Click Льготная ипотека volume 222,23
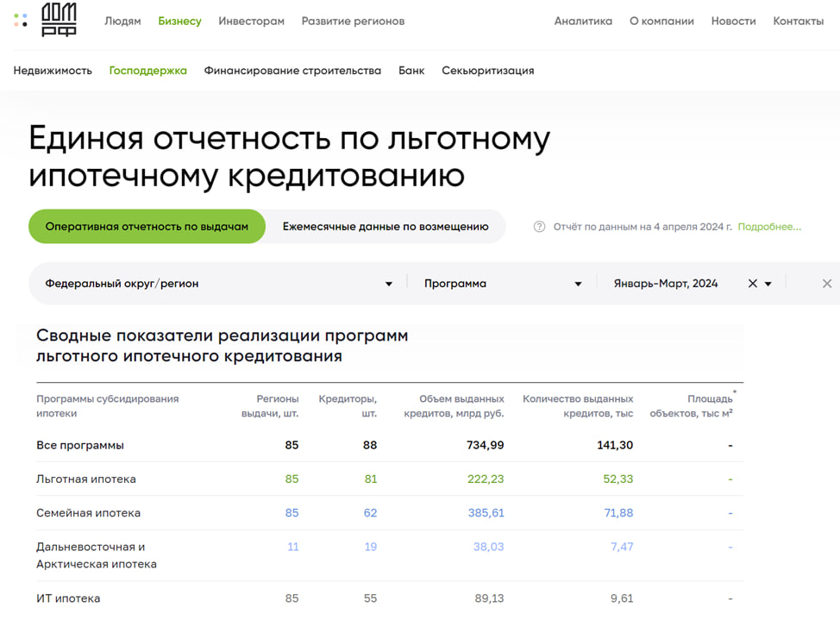 (486, 479)
